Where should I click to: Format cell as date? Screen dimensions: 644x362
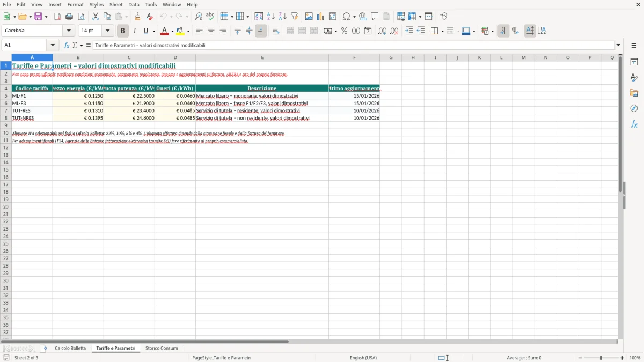click(x=368, y=31)
